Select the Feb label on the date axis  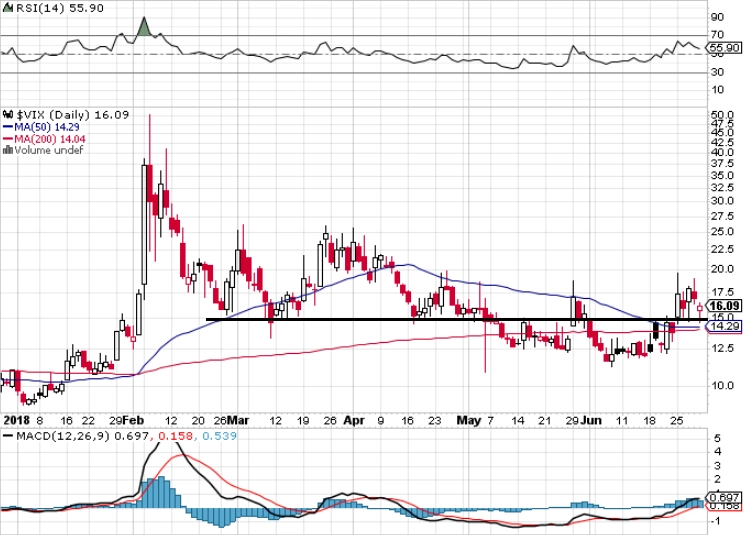click(x=134, y=420)
